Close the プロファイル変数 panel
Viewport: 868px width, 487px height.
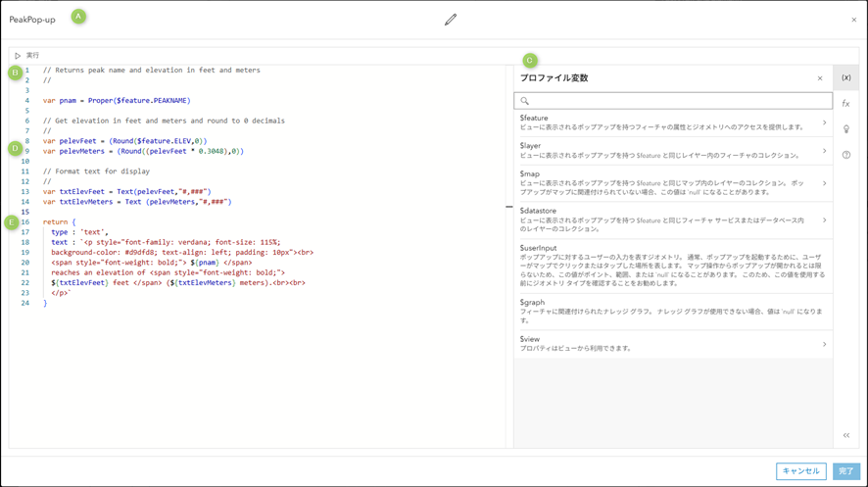pos(820,78)
